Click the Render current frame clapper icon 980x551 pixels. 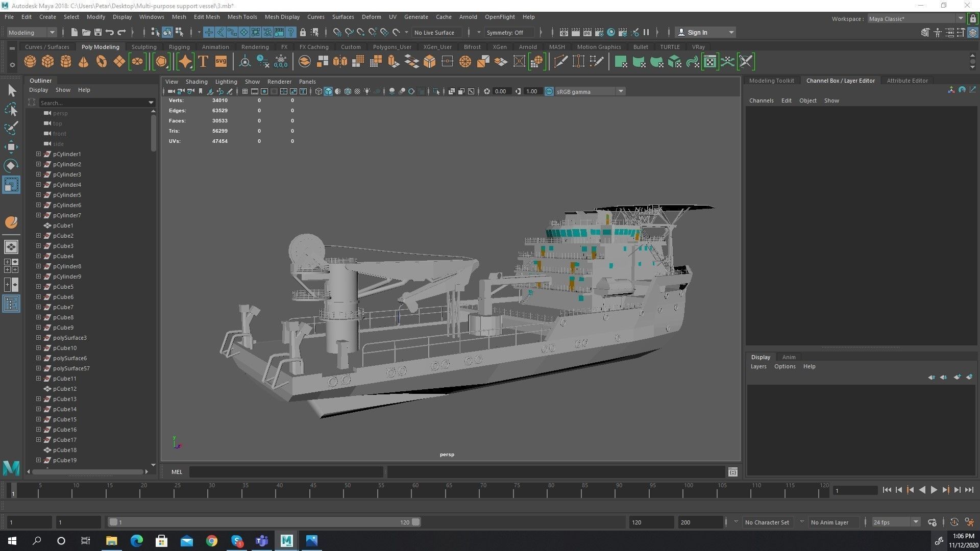[x=575, y=32]
